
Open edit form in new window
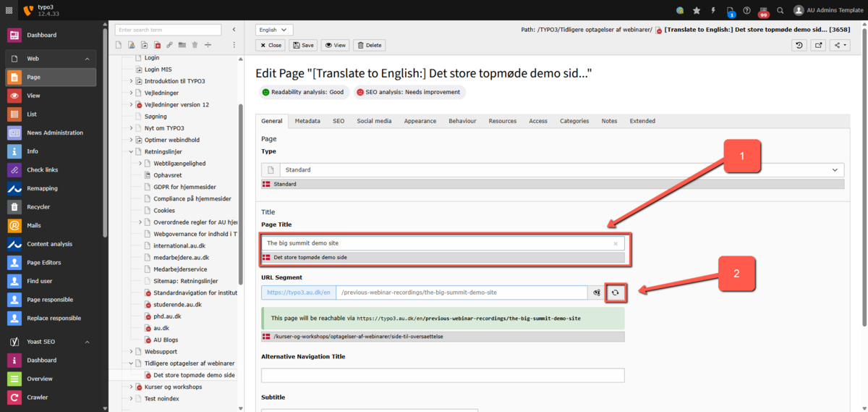(x=818, y=45)
